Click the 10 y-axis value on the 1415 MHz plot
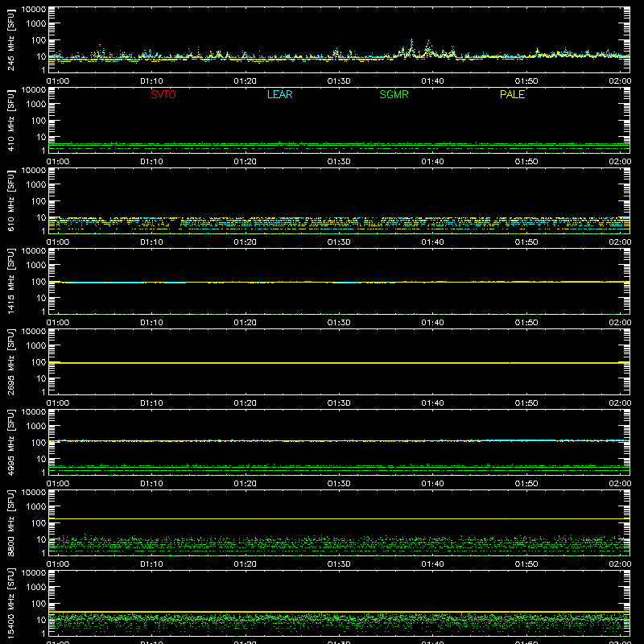Viewport: 644px width, 644px height. coord(41,298)
